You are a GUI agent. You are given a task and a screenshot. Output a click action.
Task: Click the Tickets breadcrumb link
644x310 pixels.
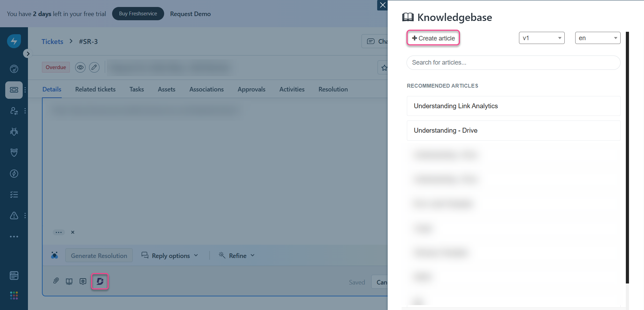click(52, 42)
